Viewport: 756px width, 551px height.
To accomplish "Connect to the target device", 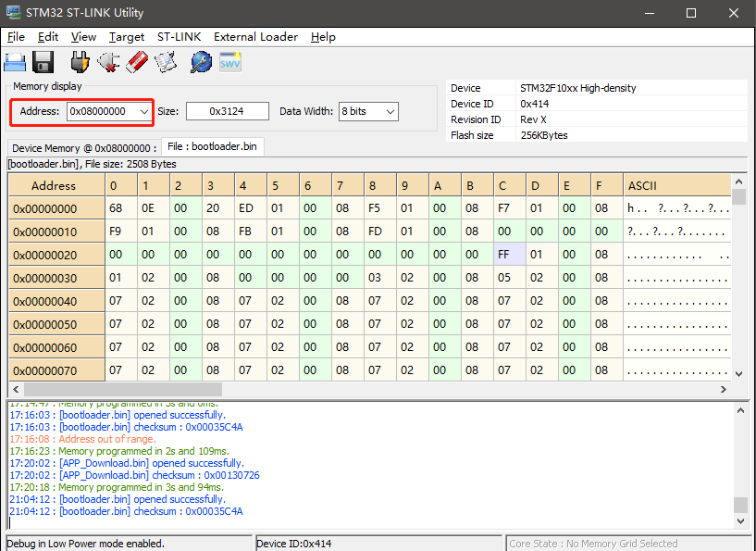I will (80, 61).
